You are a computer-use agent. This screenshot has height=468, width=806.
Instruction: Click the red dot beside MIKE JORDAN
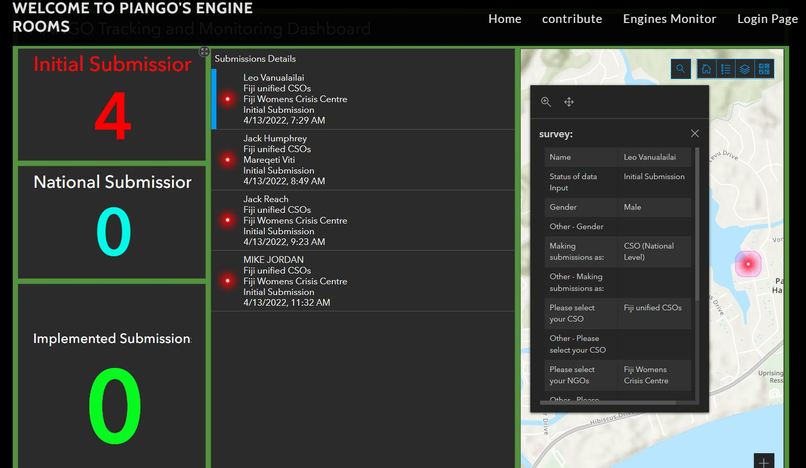pos(228,281)
